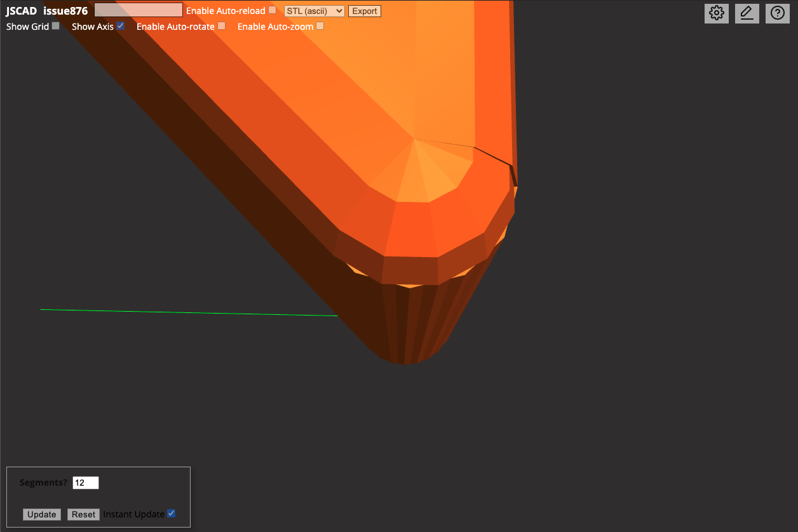Open the help question mark icon
This screenshot has height=532, width=798.
(x=777, y=13)
